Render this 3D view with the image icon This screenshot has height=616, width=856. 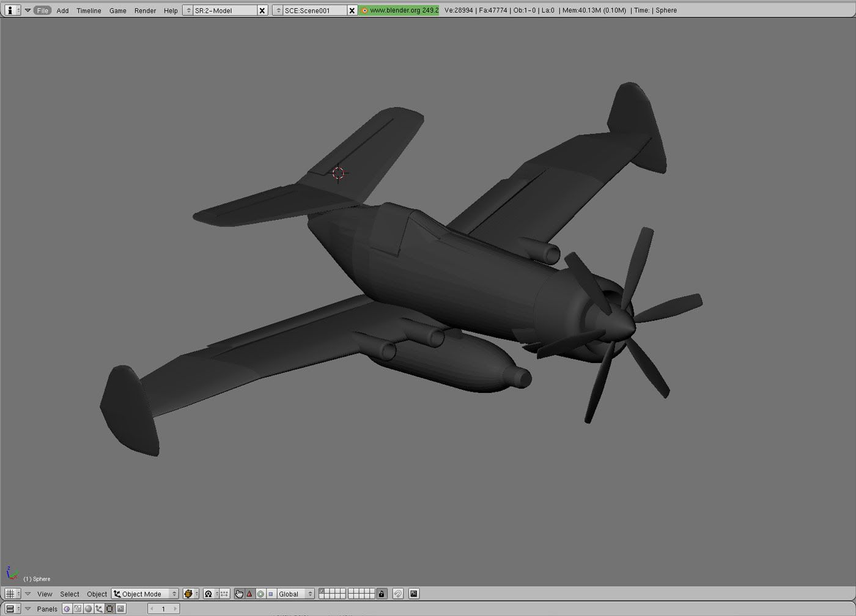pyautogui.click(x=414, y=593)
